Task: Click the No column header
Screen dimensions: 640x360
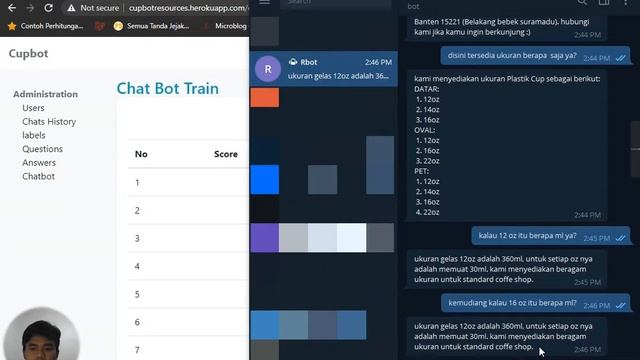Action: [x=141, y=154]
